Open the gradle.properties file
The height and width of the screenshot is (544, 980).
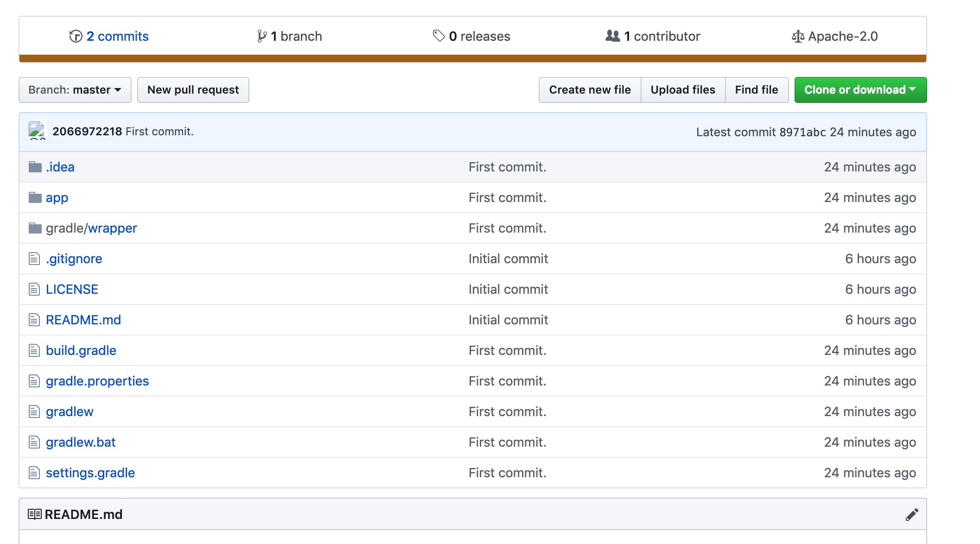click(x=97, y=381)
